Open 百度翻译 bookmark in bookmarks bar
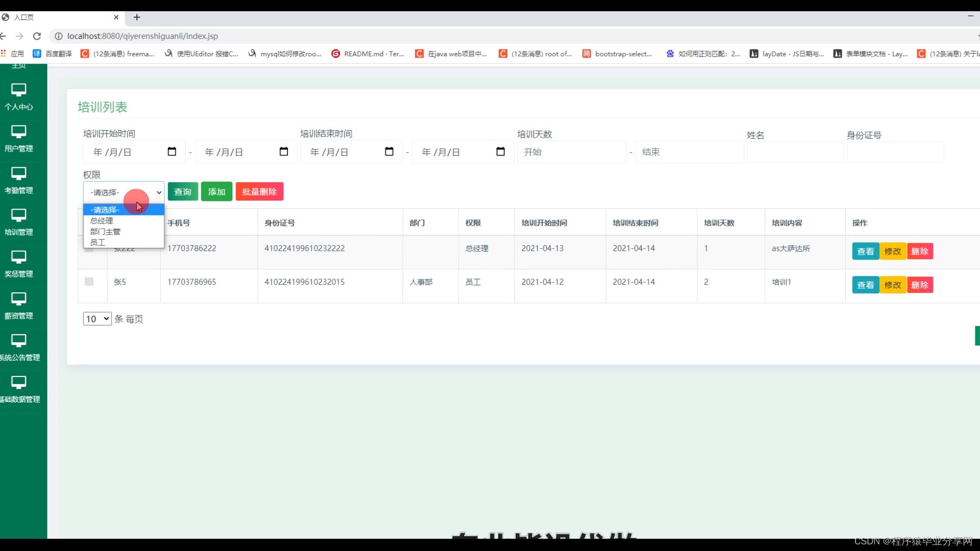This screenshot has height=551, width=980. click(x=53, y=54)
